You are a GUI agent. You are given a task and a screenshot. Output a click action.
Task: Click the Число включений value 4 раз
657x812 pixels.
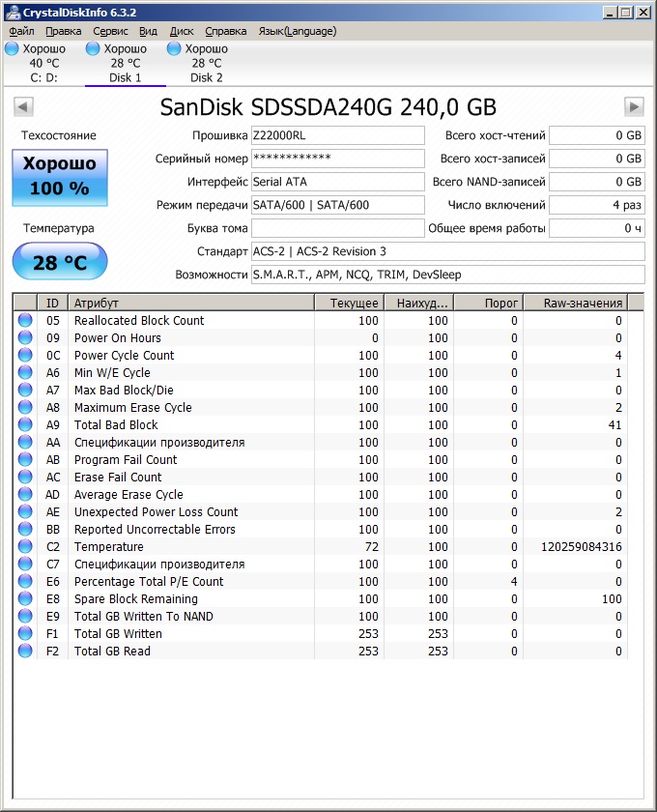pos(597,205)
